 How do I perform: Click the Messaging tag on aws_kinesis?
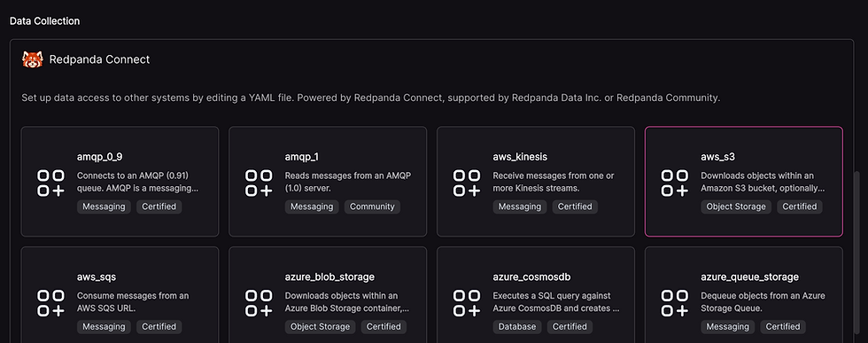click(519, 207)
